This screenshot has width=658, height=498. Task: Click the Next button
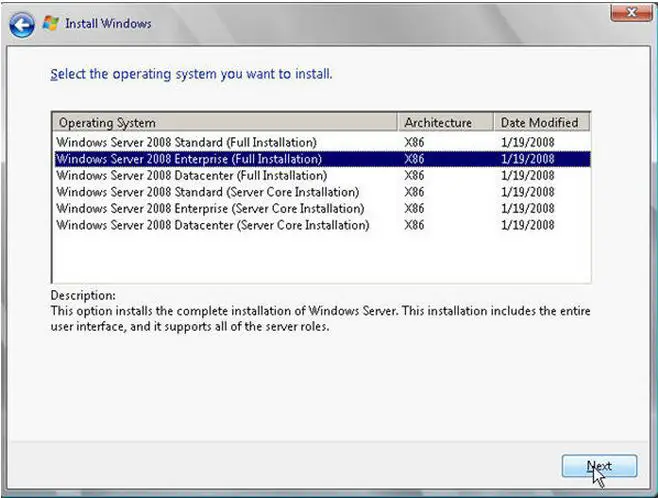click(x=599, y=466)
